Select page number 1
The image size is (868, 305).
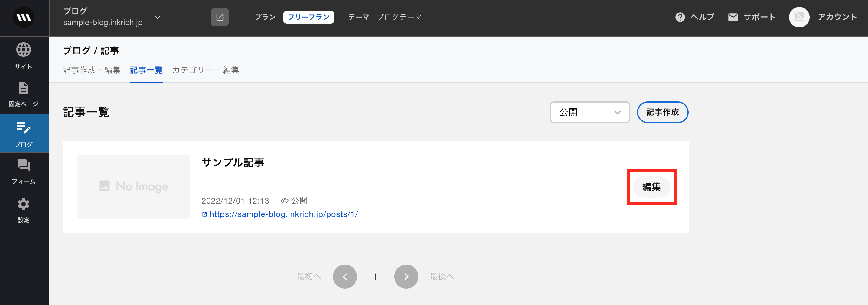click(x=375, y=277)
